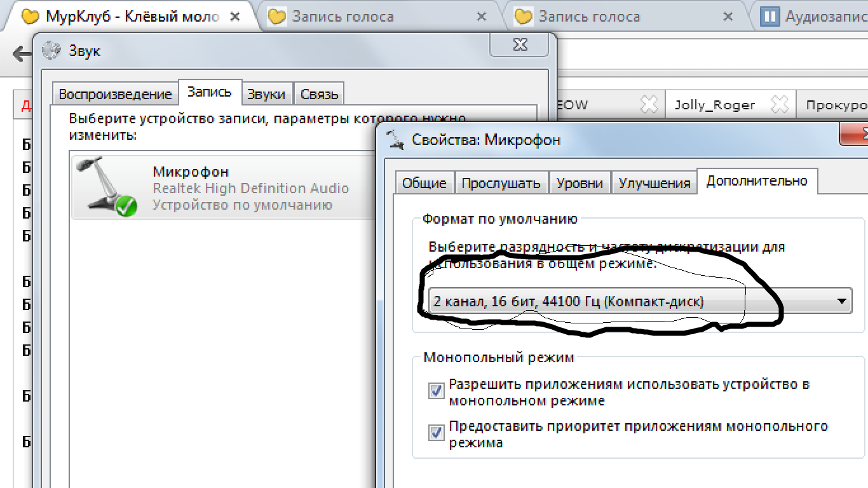Click the microphone icon in the Свойства: Микрофон title bar
The image size is (868, 488).
395,139
